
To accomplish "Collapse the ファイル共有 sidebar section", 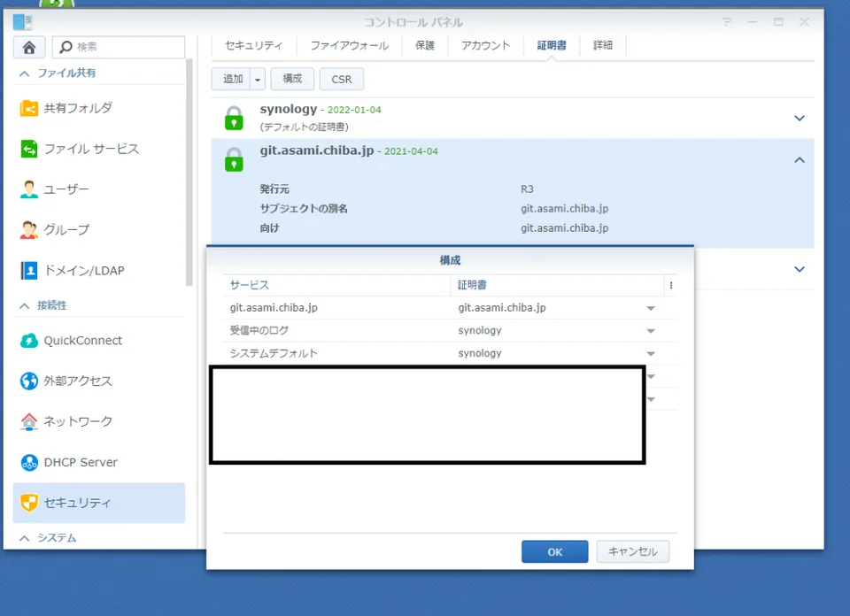I will click(x=25, y=73).
